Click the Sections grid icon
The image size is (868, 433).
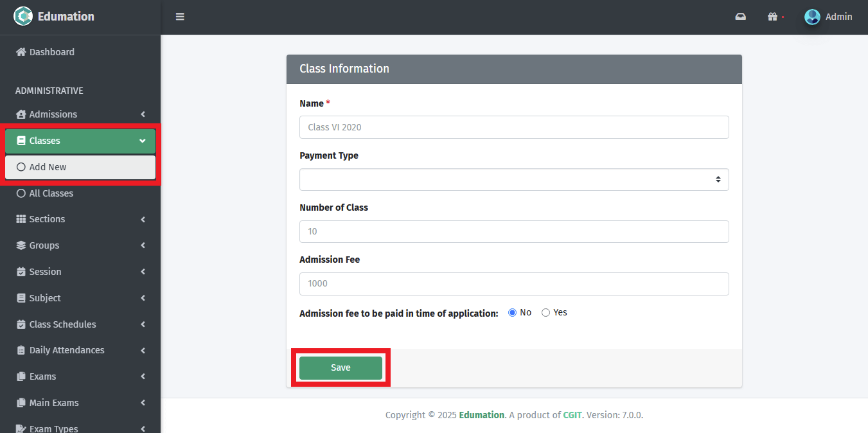tap(21, 219)
